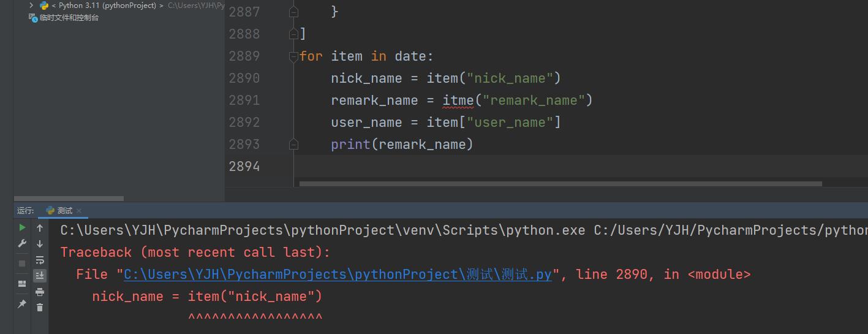This screenshot has height=334, width=868.
Task: Pin the run tab with pin icon
Action: (22, 304)
